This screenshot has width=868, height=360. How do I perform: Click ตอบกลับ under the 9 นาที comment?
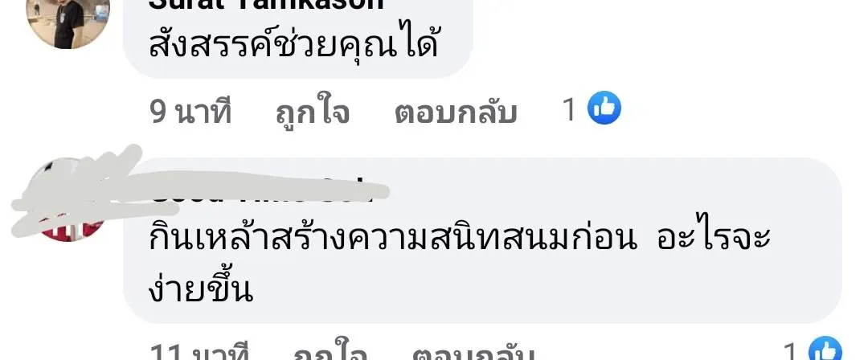457,112
